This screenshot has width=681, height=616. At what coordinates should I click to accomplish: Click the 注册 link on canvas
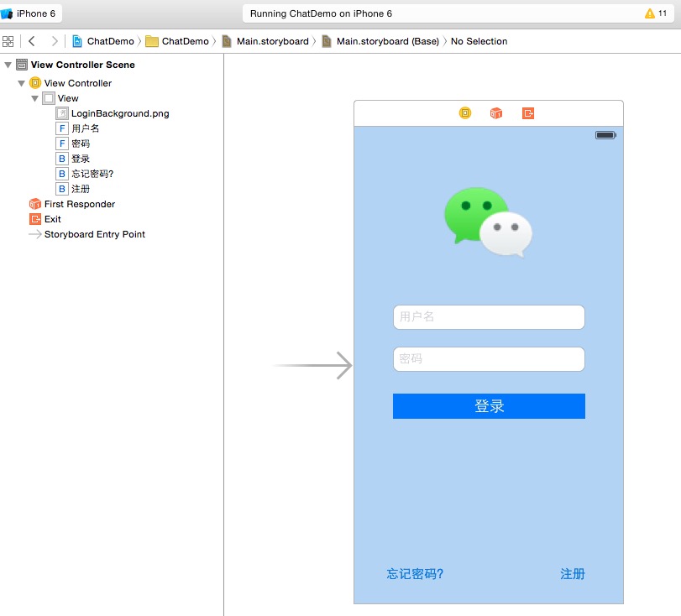coord(573,574)
